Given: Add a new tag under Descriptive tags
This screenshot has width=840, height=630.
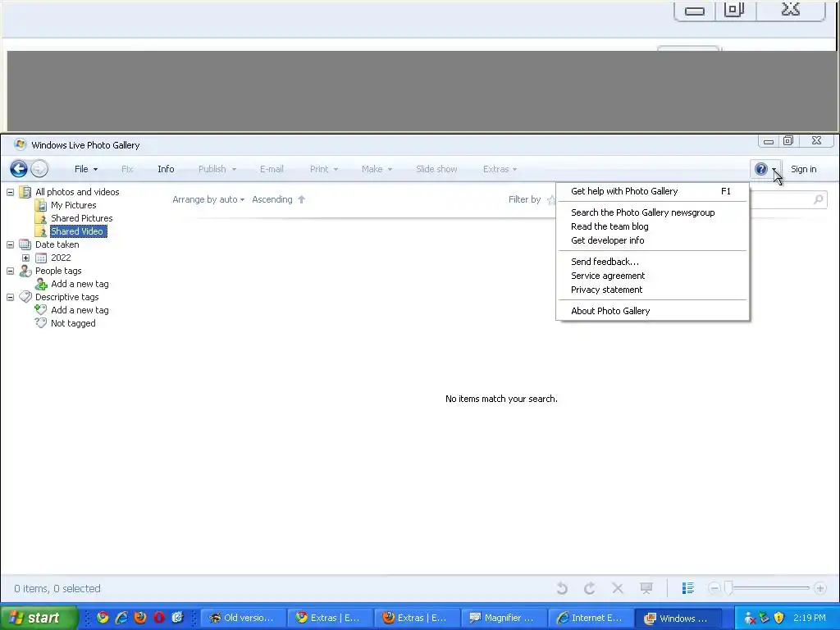Looking at the screenshot, I should tap(80, 310).
